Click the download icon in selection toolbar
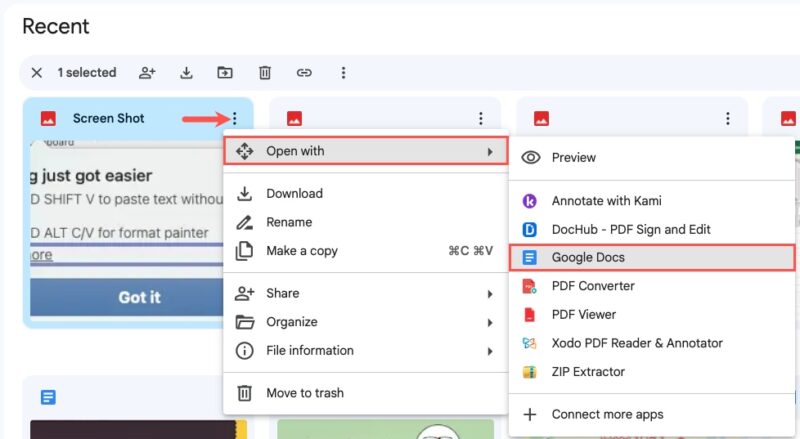Viewport: 800px width, 439px height. (x=186, y=72)
